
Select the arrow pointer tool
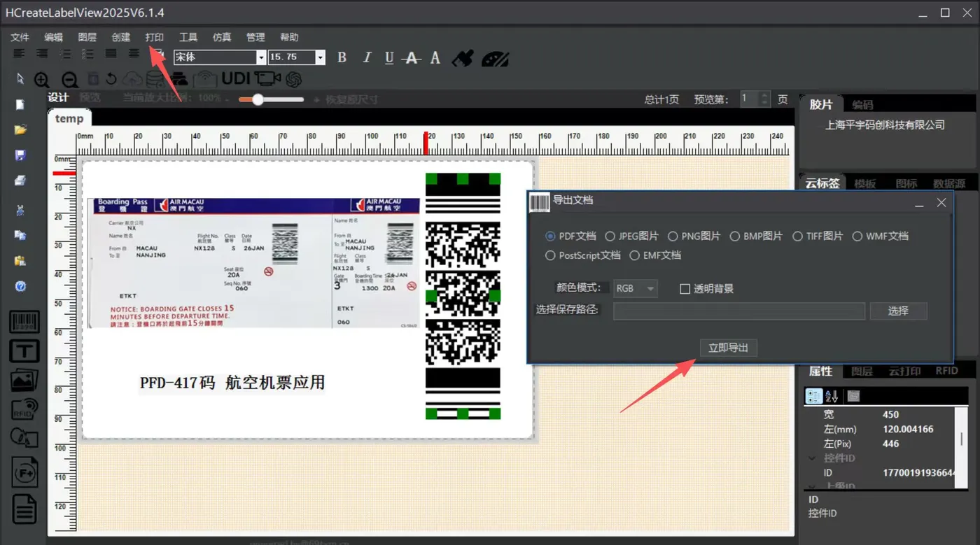20,78
